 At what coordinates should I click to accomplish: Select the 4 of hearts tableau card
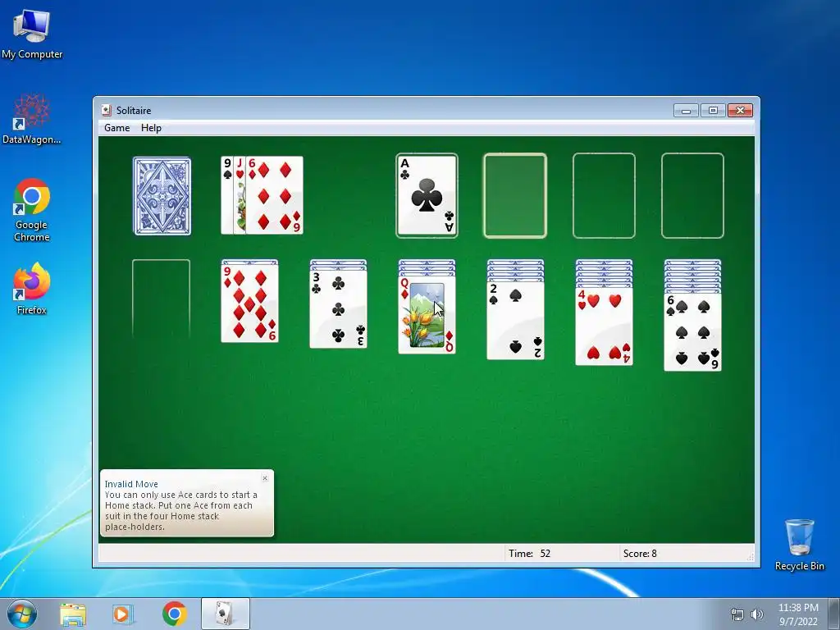pos(605,326)
